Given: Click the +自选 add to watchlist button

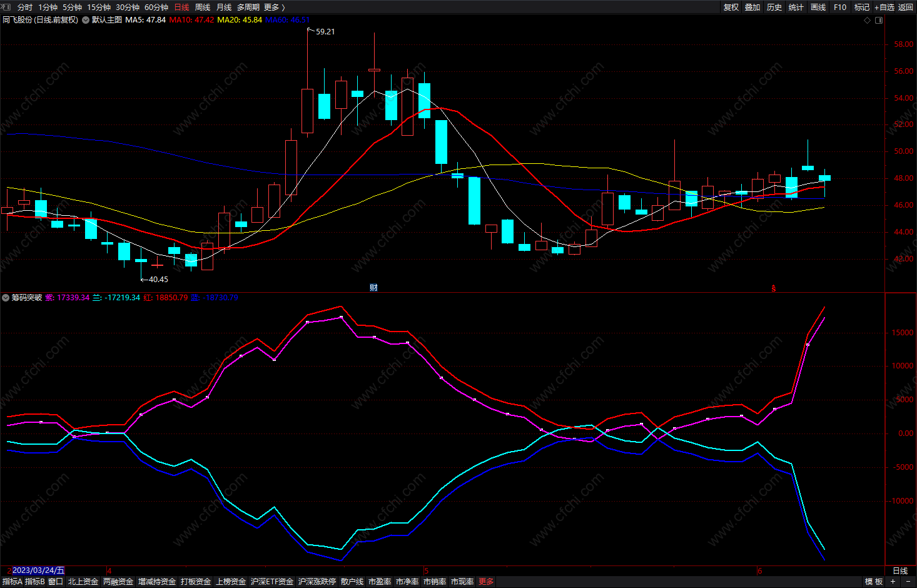Looking at the screenshot, I should pos(884,7).
